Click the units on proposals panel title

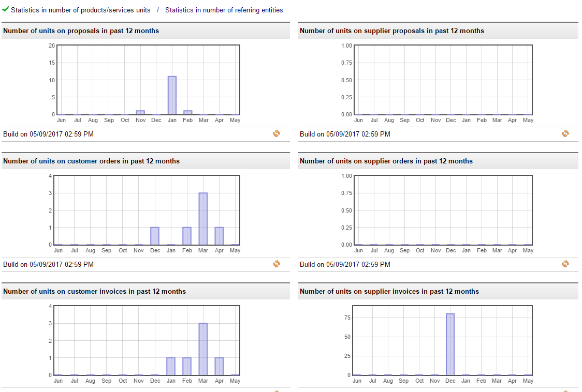pyautogui.click(x=81, y=31)
